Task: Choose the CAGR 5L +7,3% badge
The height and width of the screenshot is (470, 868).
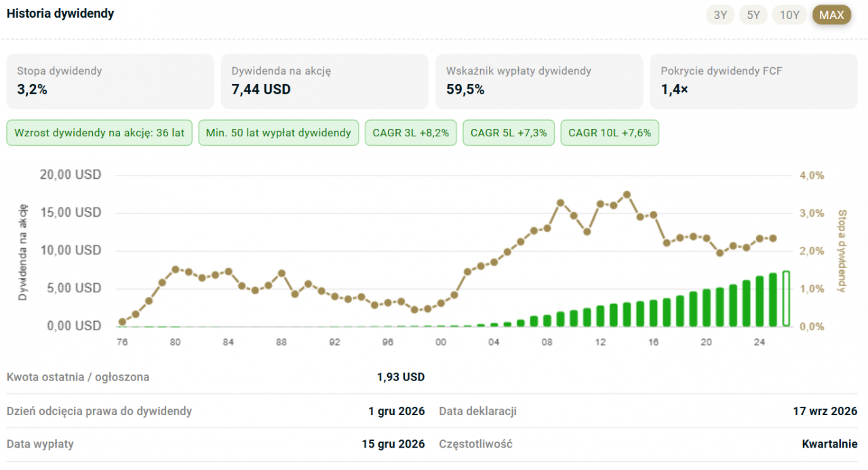Action: [509, 133]
